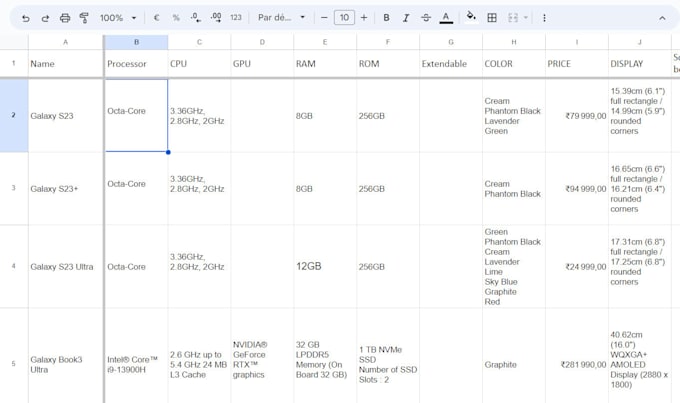The image size is (680, 403).
Task: Toggle strikethrough formatting
Action: (x=426, y=18)
